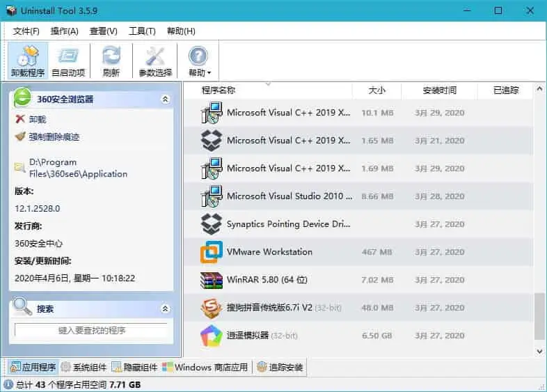Select Microsoft Visual Studio 2010 entry name
This screenshot has width=547, height=392.
click(x=290, y=196)
